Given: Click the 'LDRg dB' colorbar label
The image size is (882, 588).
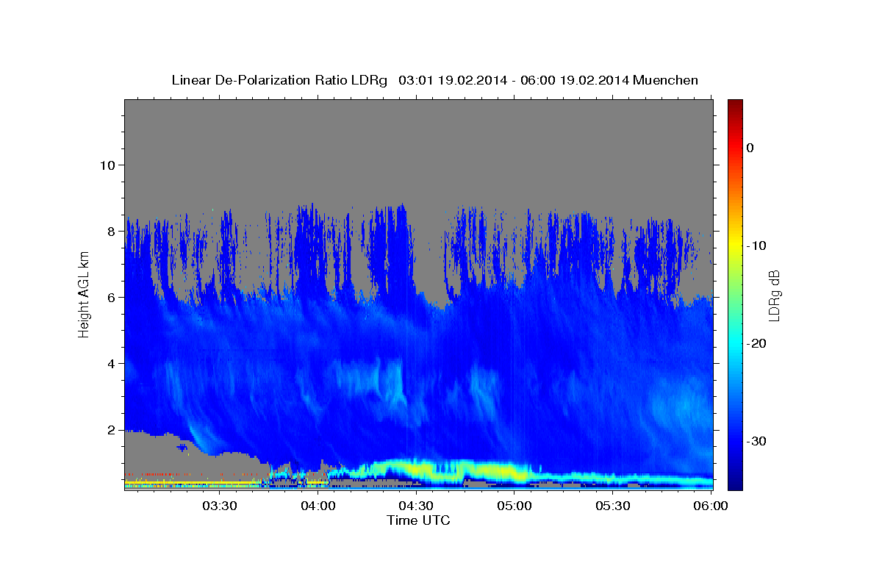Looking at the screenshot, I should (x=773, y=295).
